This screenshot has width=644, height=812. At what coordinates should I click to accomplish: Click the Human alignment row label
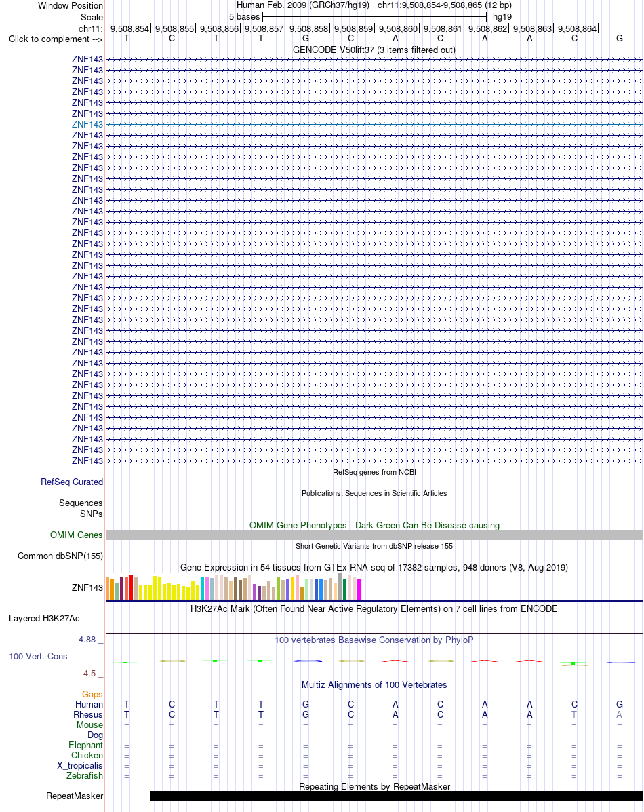(x=89, y=704)
